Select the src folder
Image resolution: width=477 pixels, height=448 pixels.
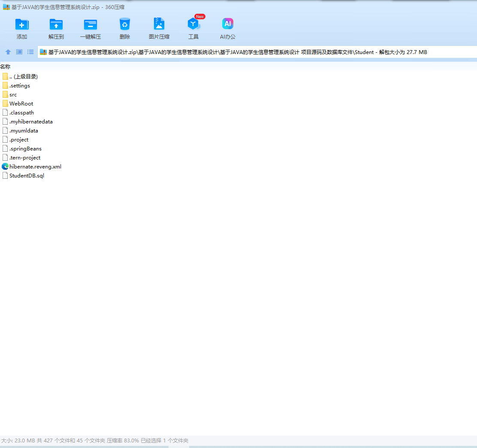pos(13,95)
